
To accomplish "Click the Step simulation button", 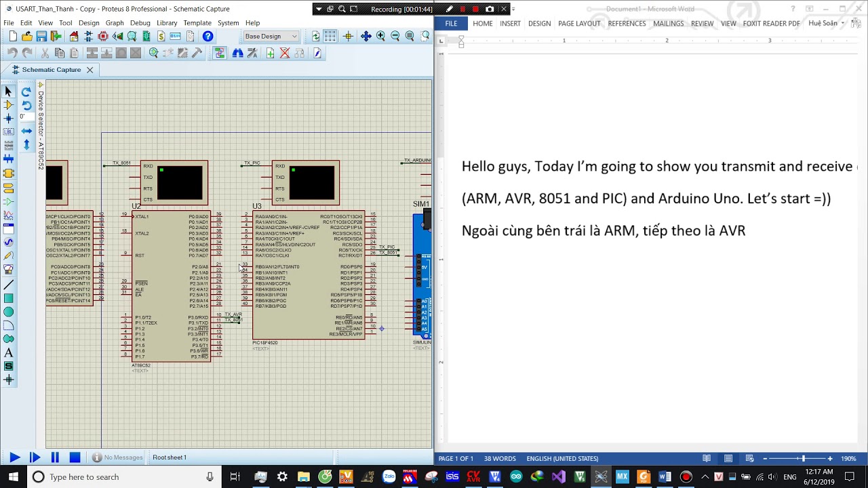I will (x=35, y=457).
